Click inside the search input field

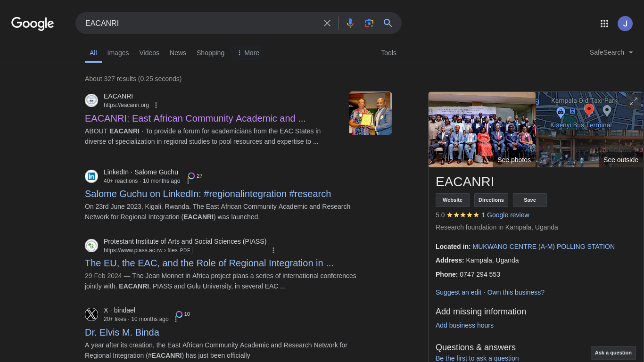[x=200, y=23]
